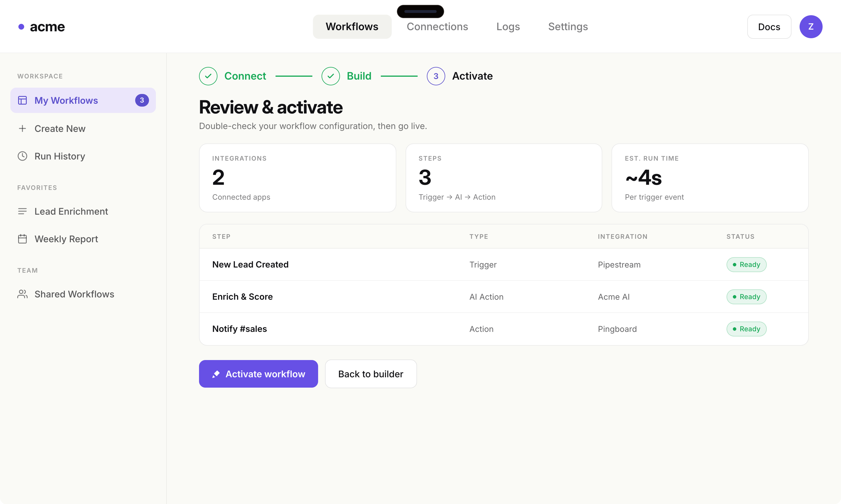The image size is (841, 504).
Task: Click the Connect step checkmark circle
Action: click(x=208, y=76)
